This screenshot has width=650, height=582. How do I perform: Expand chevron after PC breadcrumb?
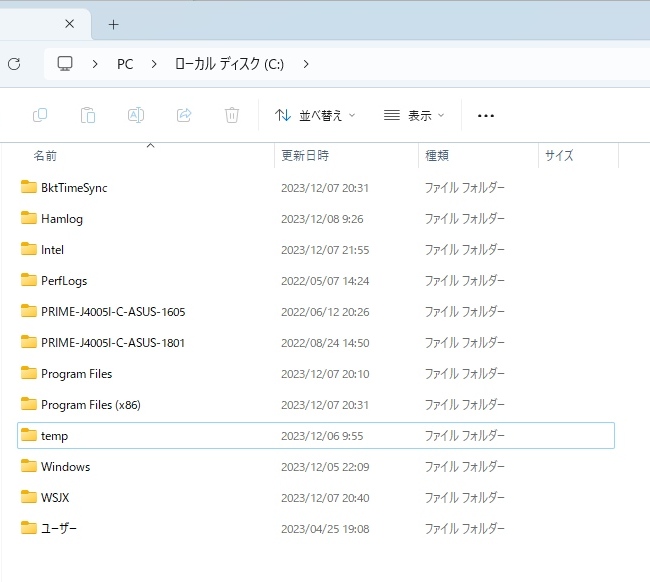click(154, 64)
